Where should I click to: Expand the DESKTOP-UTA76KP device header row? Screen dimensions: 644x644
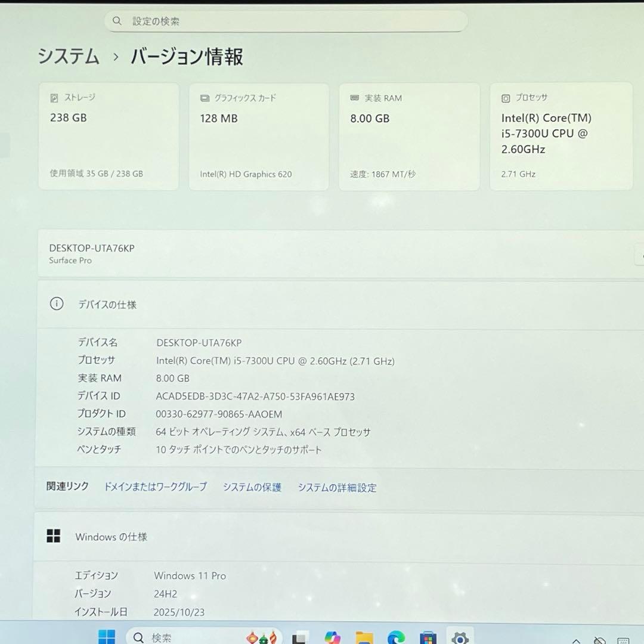pyautogui.click(x=638, y=254)
